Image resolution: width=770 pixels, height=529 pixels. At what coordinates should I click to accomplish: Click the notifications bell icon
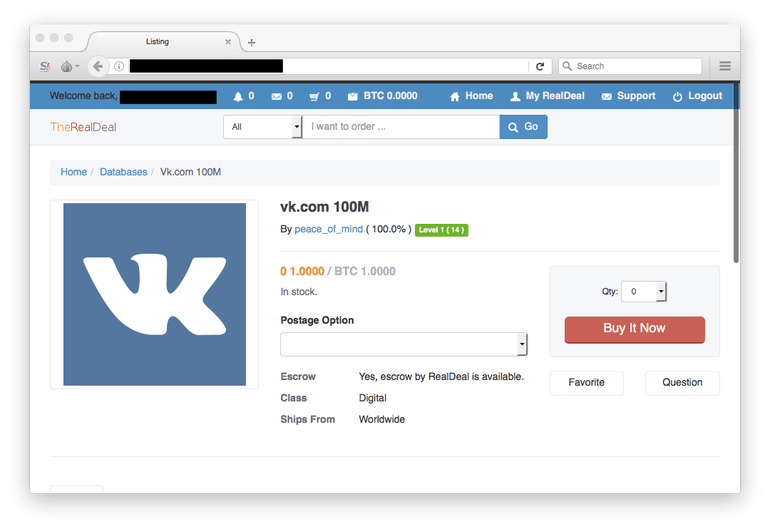tap(238, 97)
